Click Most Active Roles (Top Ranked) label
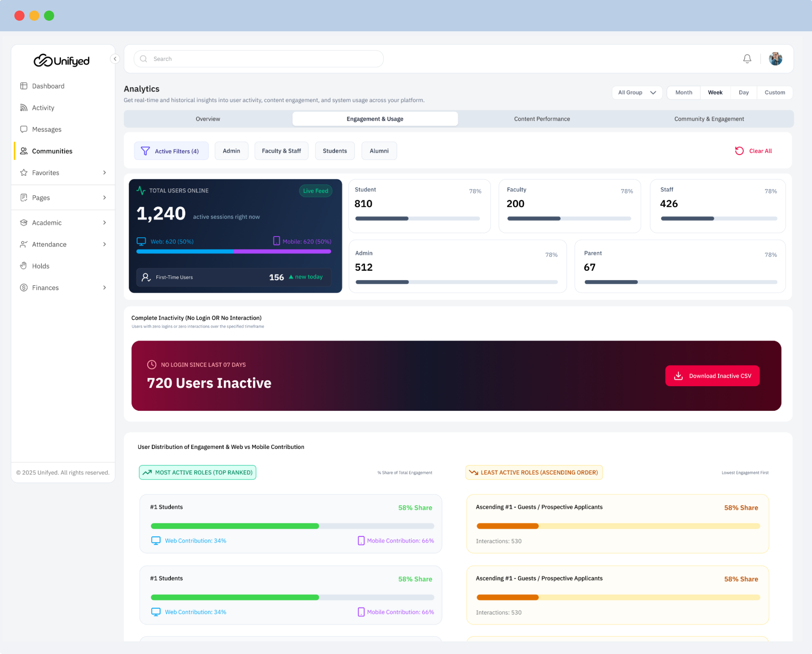This screenshot has width=812, height=654. click(198, 473)
